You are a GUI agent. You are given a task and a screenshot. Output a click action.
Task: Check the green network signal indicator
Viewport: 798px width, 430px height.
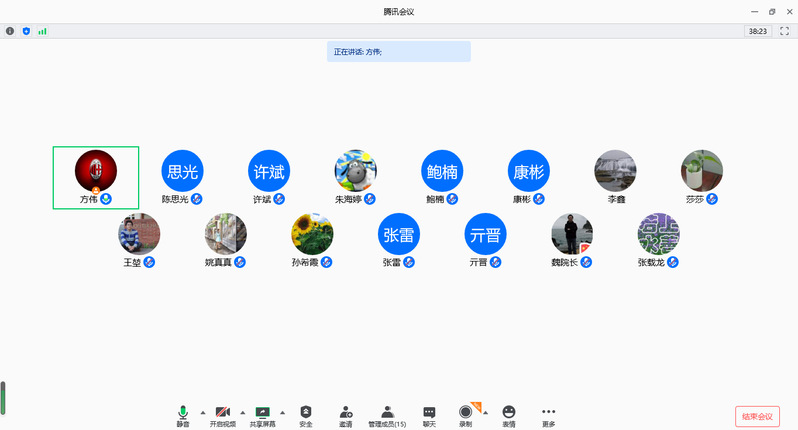click(42, 31)
